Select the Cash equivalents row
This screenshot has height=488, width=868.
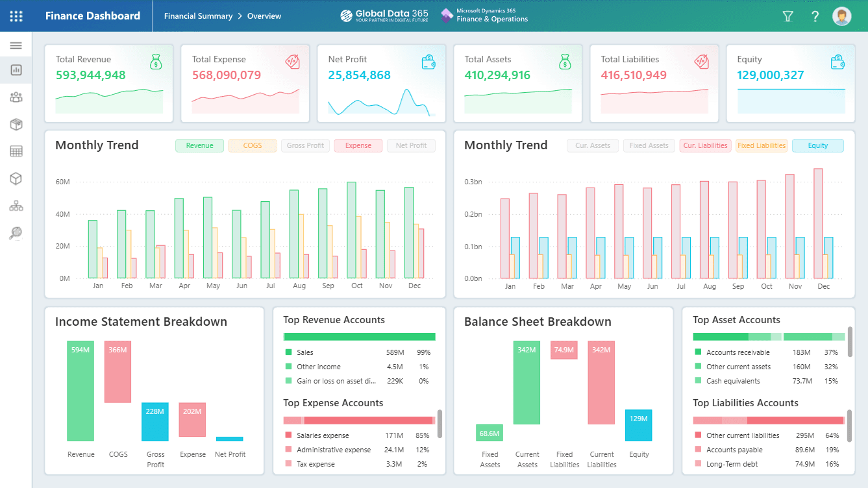769,381
